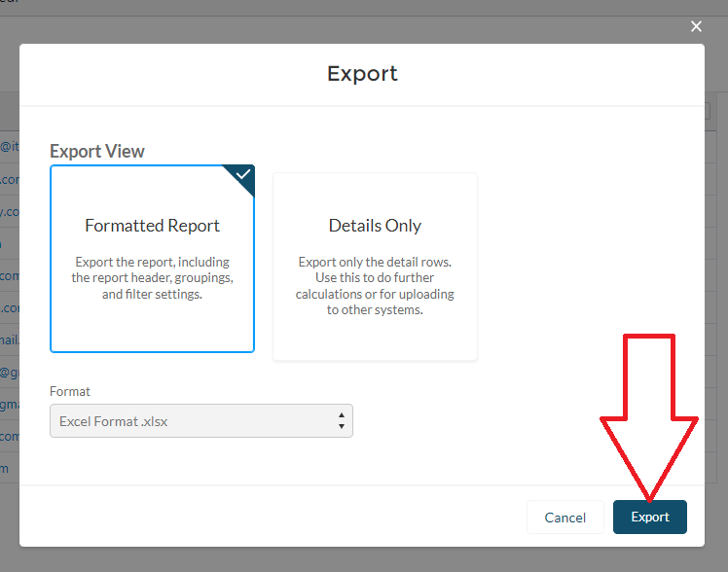Open the background link ending in "@it"

9,147
